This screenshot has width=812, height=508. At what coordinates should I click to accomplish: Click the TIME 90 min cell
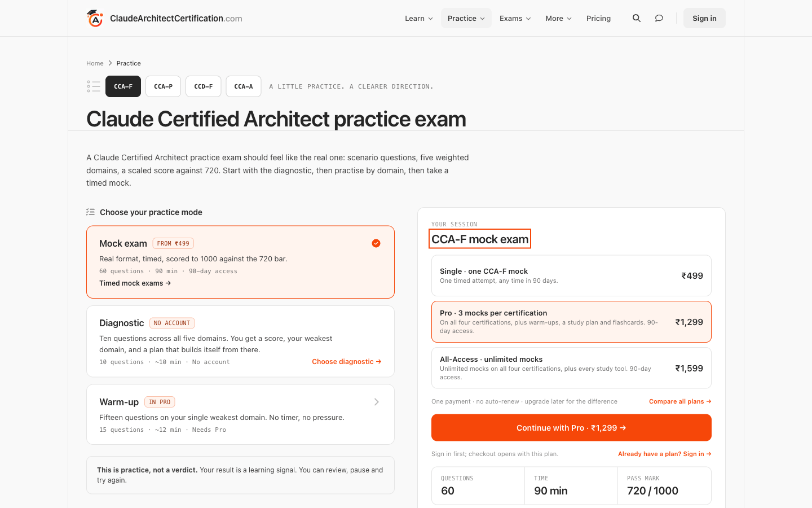click(x=571, y=485)
